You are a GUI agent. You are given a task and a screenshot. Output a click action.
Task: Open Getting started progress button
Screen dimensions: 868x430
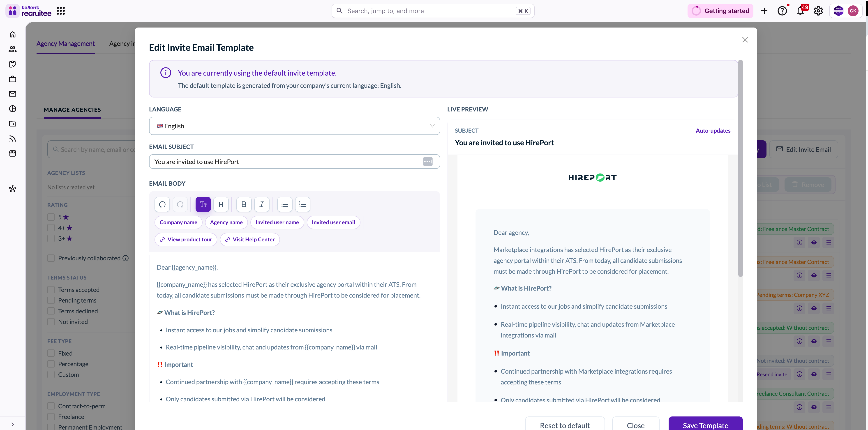pyautogui.click(x=720, y=11)
